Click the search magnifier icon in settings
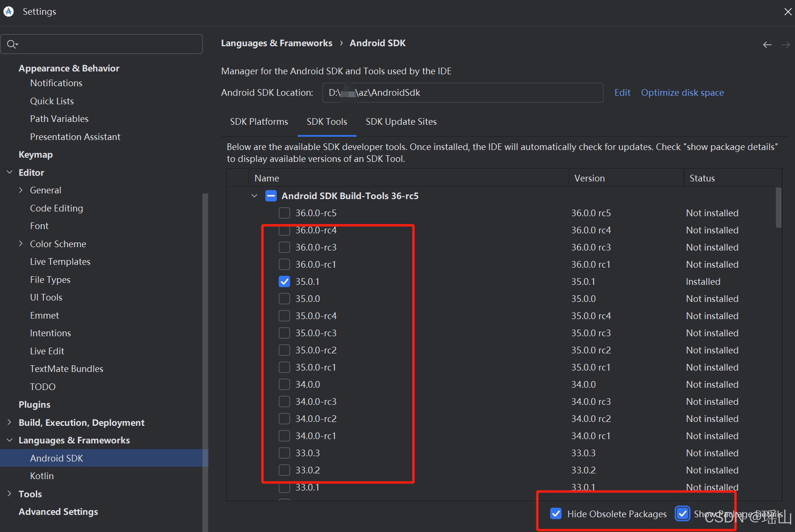The image size is (795, 532). coord(12,44)
